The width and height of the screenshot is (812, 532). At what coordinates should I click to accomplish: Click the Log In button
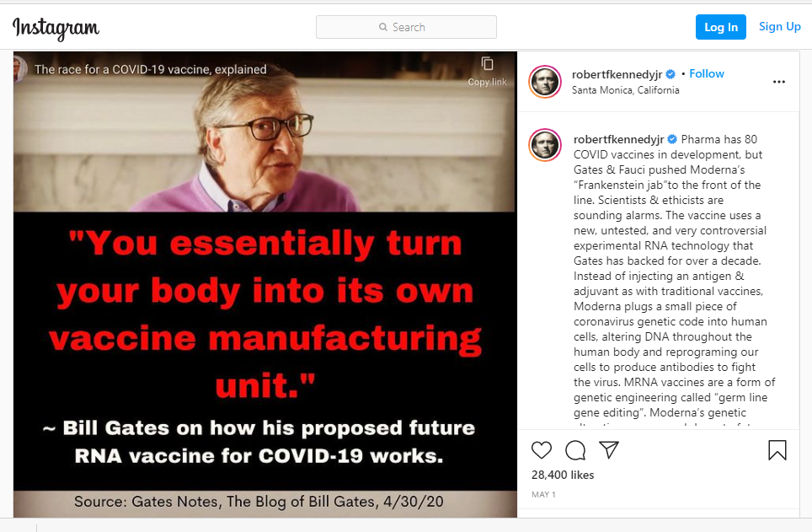pyautogui.click(x=720, y=27)
